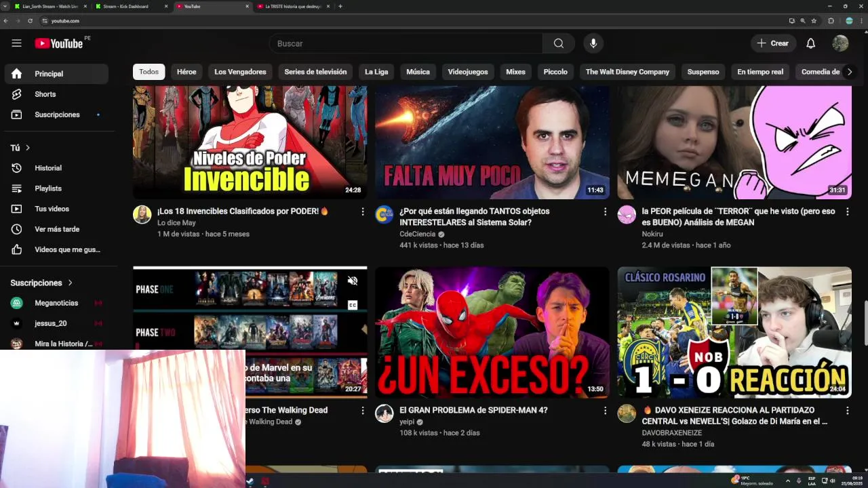Open Playlists in the sidebar
Screen dimensions: 868x488
coord(56,188)
